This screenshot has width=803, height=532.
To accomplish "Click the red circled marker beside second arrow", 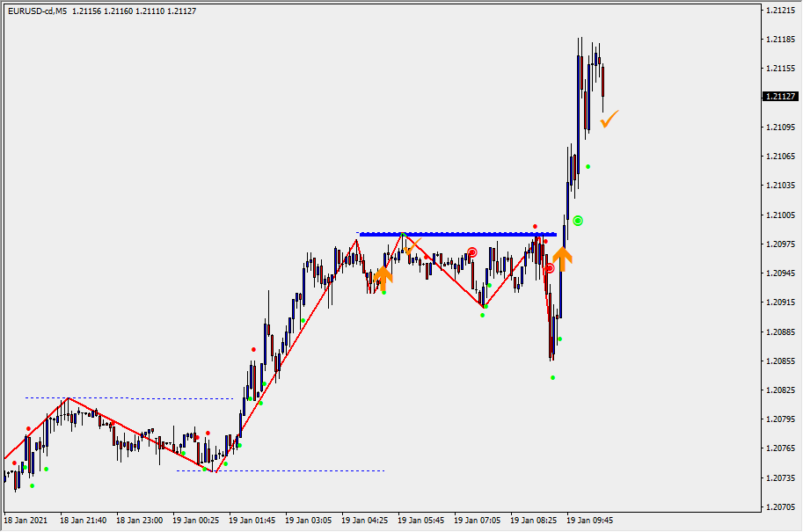I will point(549,267).
